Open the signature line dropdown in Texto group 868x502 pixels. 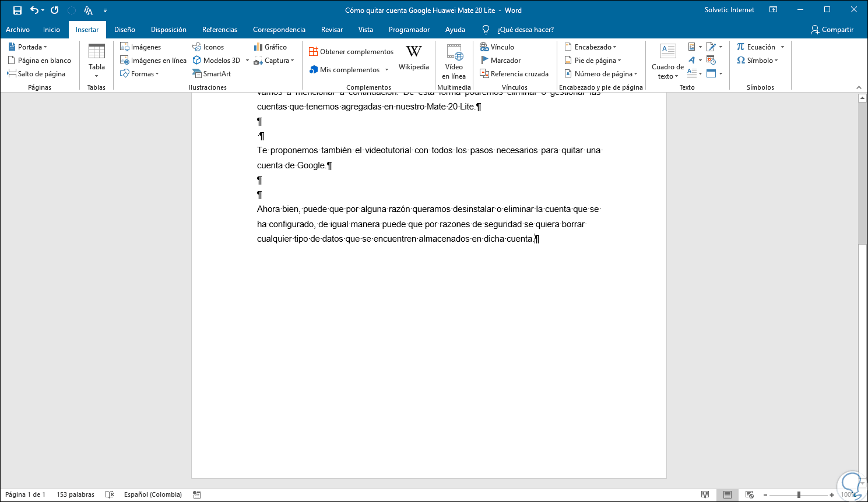tap(714, 47)
